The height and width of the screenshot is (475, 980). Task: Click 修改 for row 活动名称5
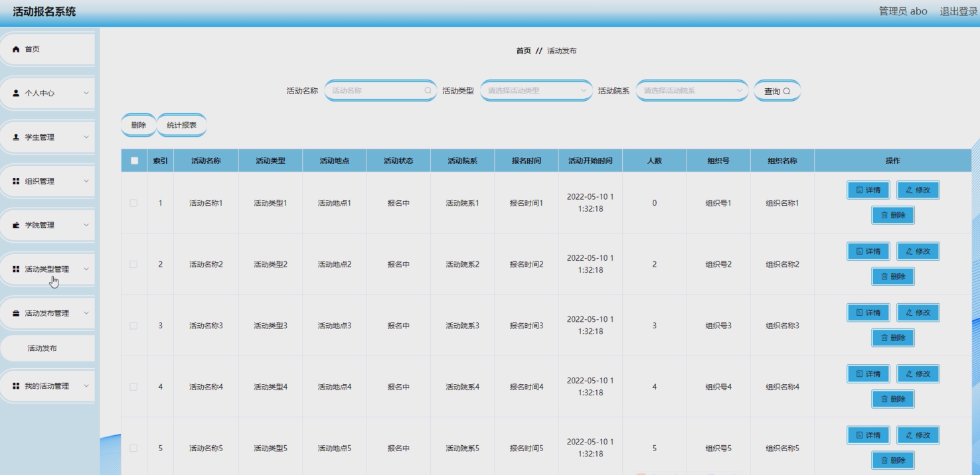[x=918, y=435]
